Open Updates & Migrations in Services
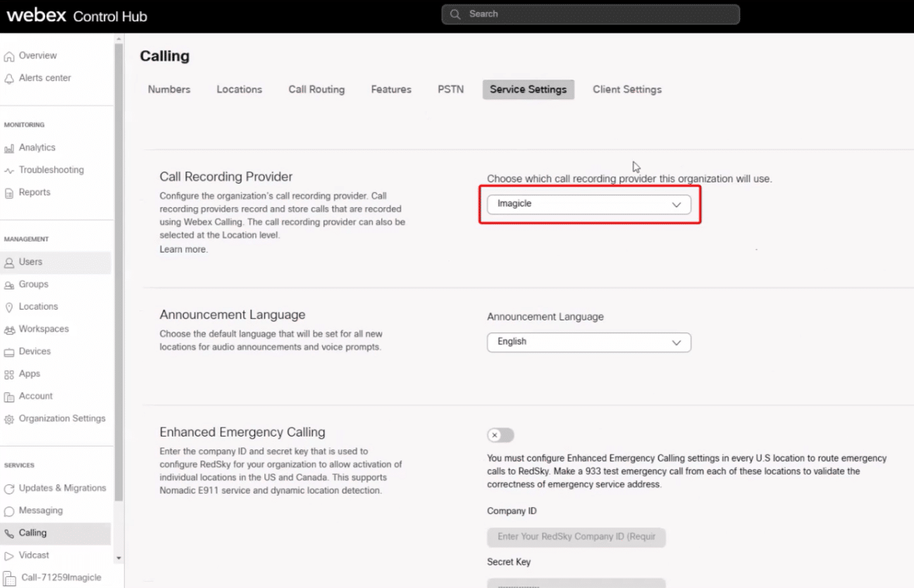 pyautogui.click(x=62, y=488)
